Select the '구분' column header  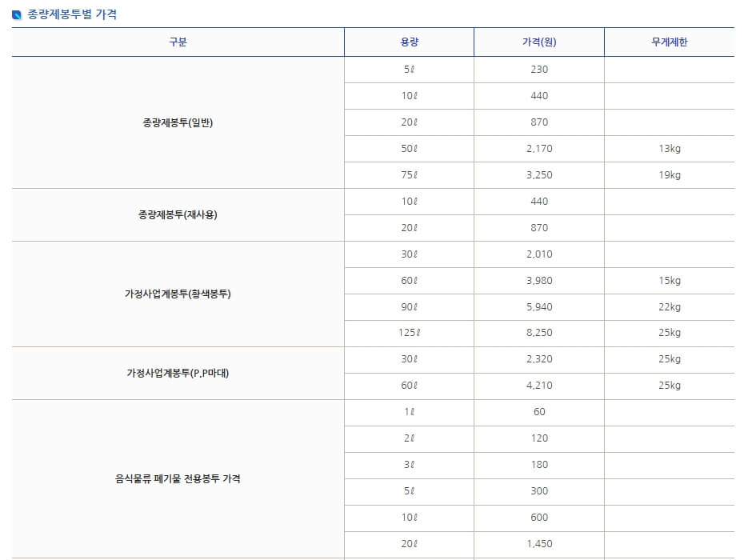pyautogui.click(x=178, y=42)
